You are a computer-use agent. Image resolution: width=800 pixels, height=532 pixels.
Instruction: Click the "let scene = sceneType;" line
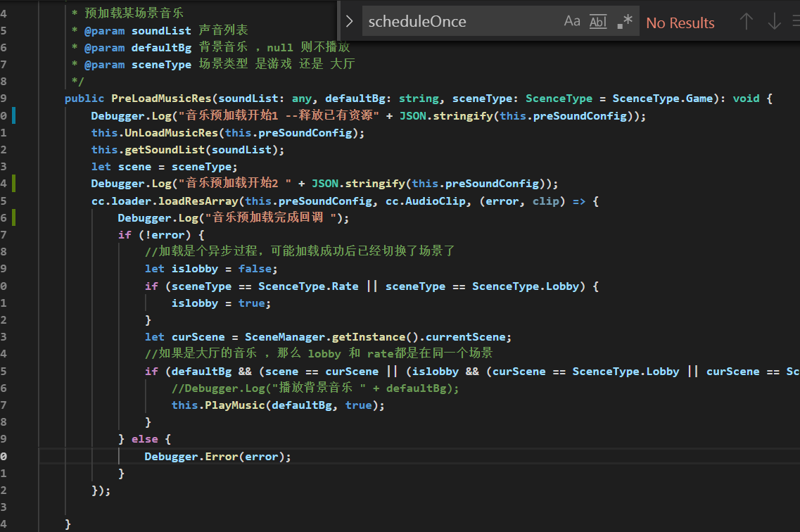[x=164, y=167]
